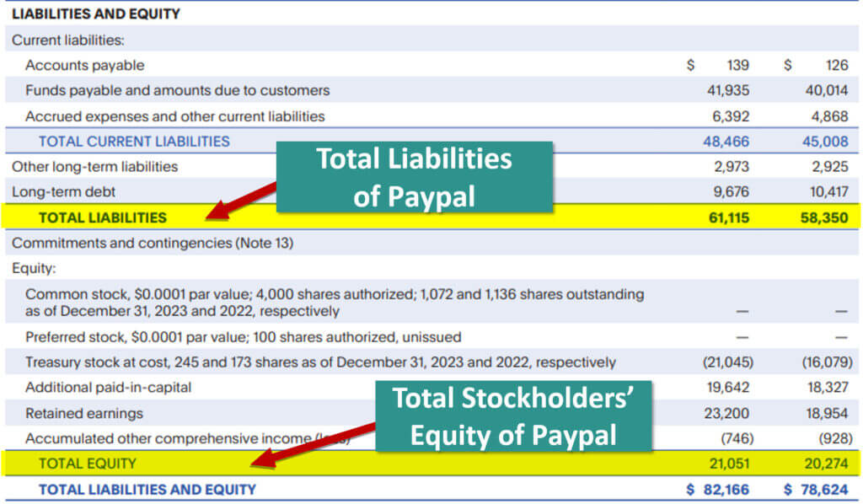
Task: Click the Commitments and contingencies (Note 13) row
Action: [x=150, y=243]
